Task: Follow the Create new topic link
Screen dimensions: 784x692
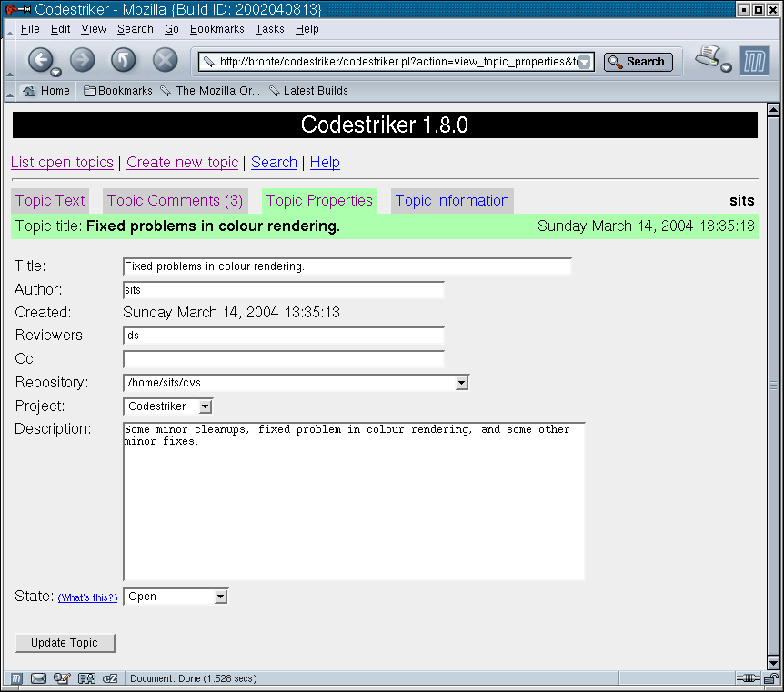Action: pyautogui.click(x=182, y=163)
